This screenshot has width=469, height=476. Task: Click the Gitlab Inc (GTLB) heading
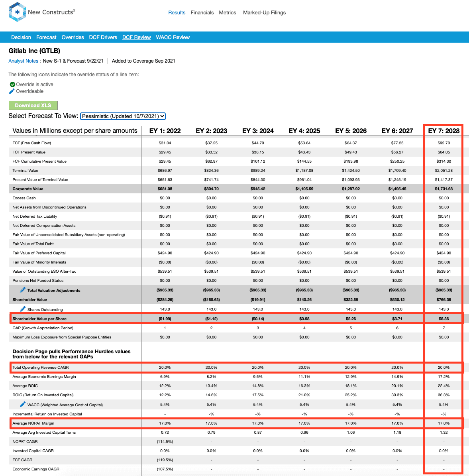(x=34, y=51)
